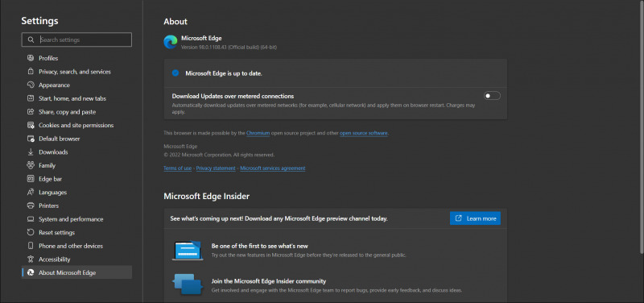Click the Appearance palette icon
The width and height of the screenshot is (644, 303).
point(31,85)
